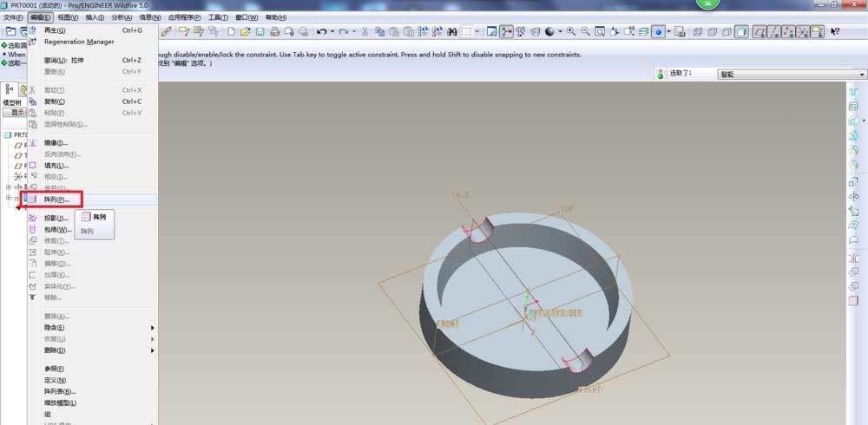
Task: Toggle the shaded display mode button
Action: [742, 32]
